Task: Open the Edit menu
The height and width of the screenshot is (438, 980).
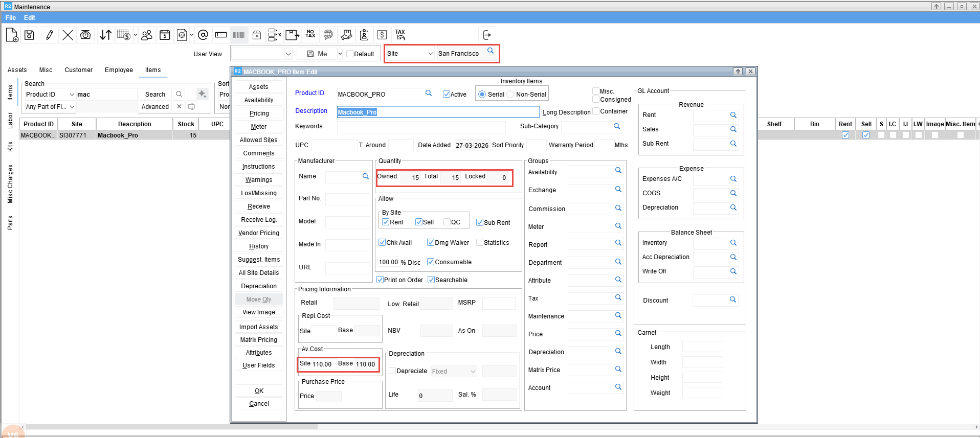Action: tap(30, 17)
